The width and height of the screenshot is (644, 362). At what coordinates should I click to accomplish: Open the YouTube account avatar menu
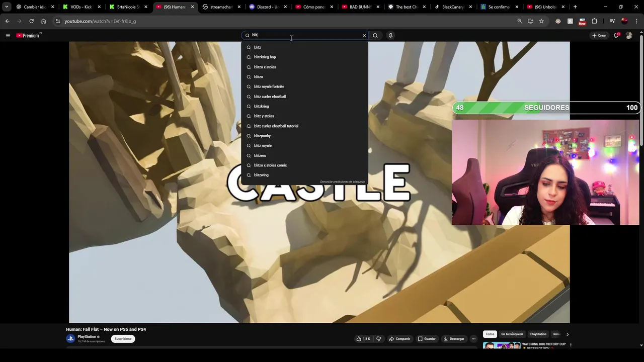[x=629, y=35]
